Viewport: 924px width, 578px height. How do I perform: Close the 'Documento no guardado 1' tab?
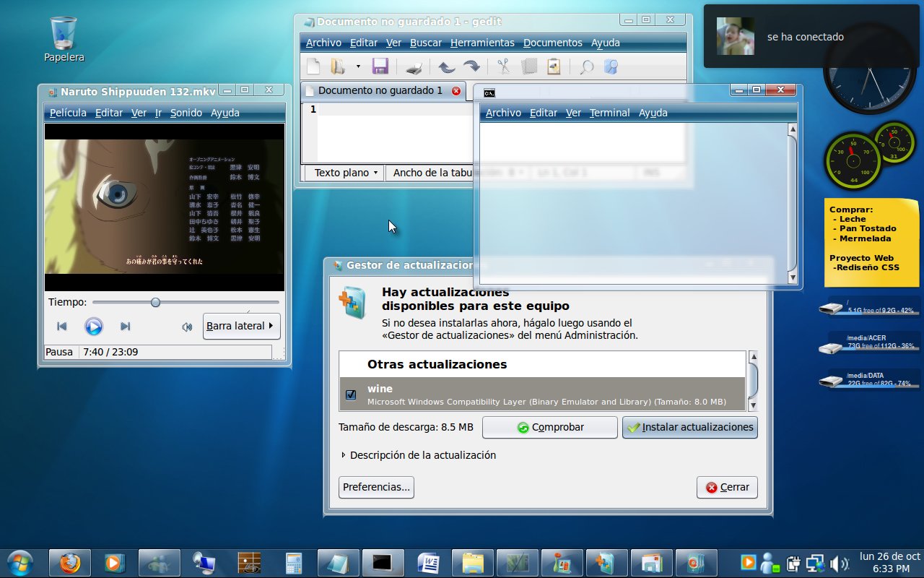tap(456, 91)
